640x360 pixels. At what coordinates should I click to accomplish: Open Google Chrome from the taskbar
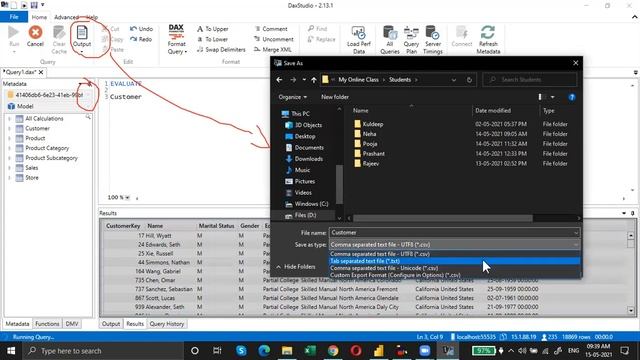333,351
